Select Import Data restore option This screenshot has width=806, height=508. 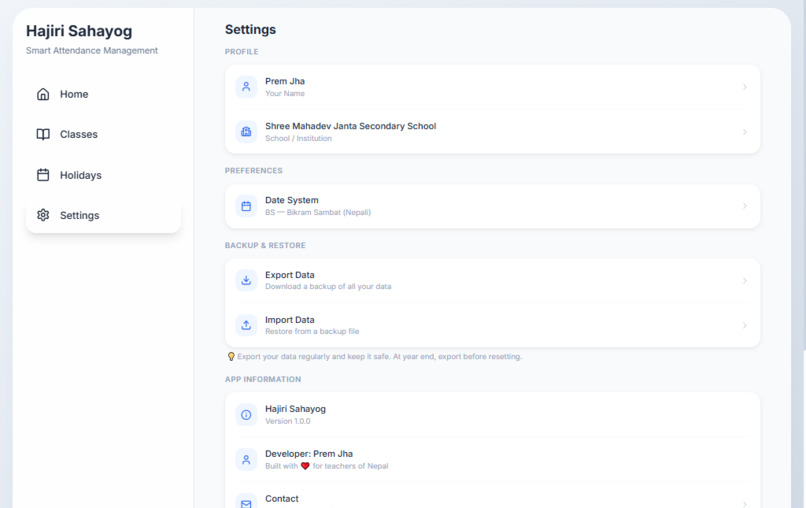pos(492,325)
